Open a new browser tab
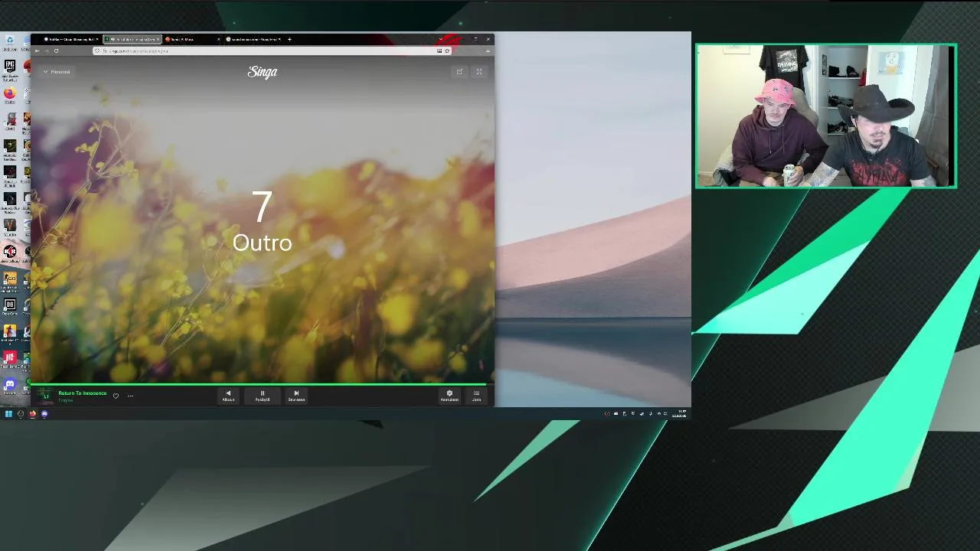Screen dimensions: 980x551 click(x=289, y=39)
